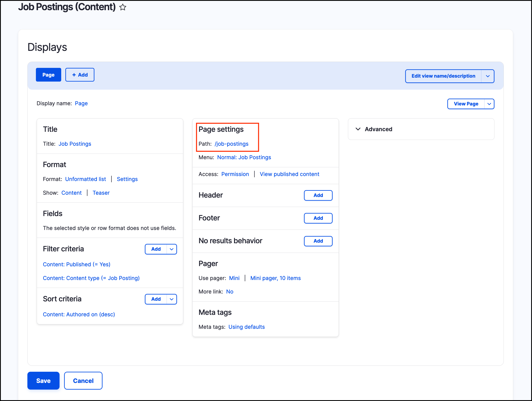Click Content: Published (= Yes) filter

[77, 264]
